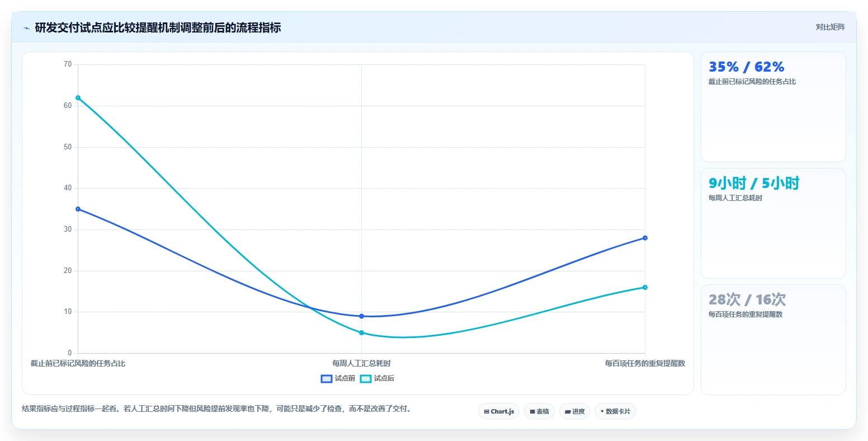Open the 28次 / 16次 metric card
868x441 pixels.
[773, 340]
